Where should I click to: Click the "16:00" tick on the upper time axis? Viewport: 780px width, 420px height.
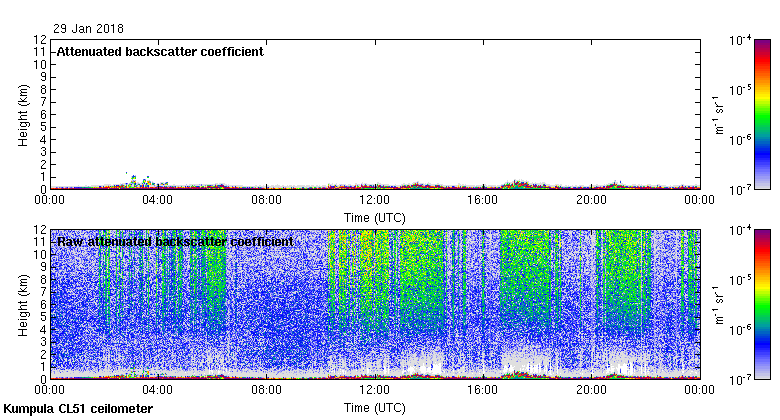click(x=483, y=200)
